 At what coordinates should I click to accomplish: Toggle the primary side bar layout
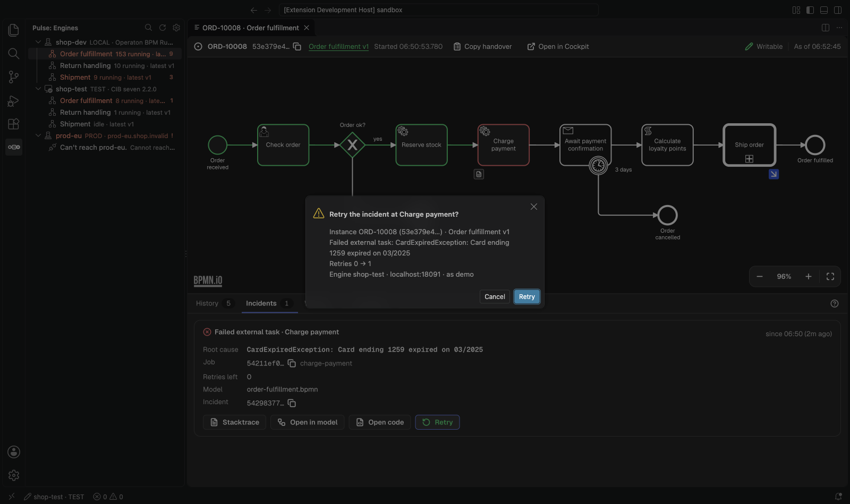point(810,10)
